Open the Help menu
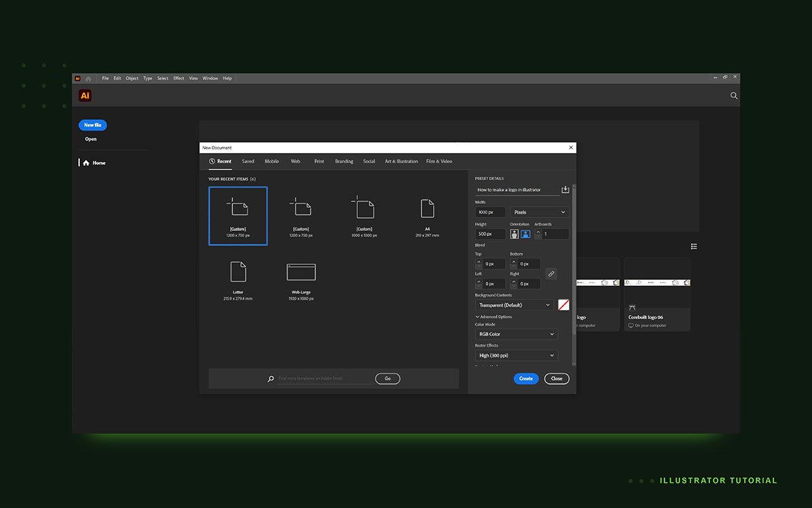The image size is (812, 508). [x=227, y=79]
